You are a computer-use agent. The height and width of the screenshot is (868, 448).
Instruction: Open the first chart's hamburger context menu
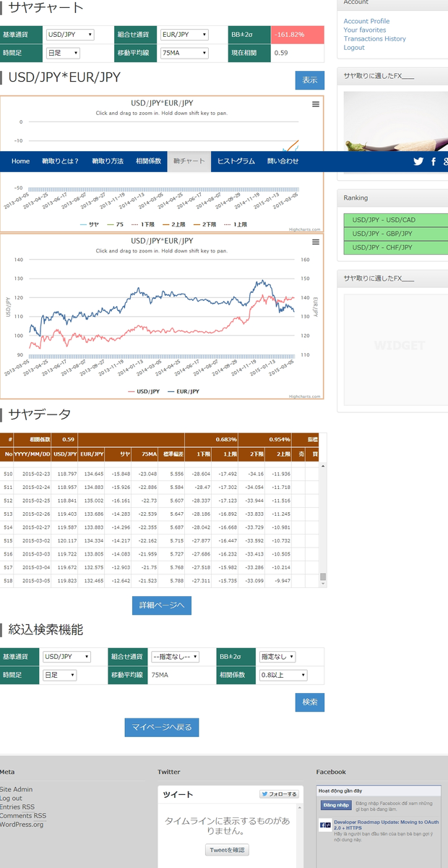(x=315, y=104)
